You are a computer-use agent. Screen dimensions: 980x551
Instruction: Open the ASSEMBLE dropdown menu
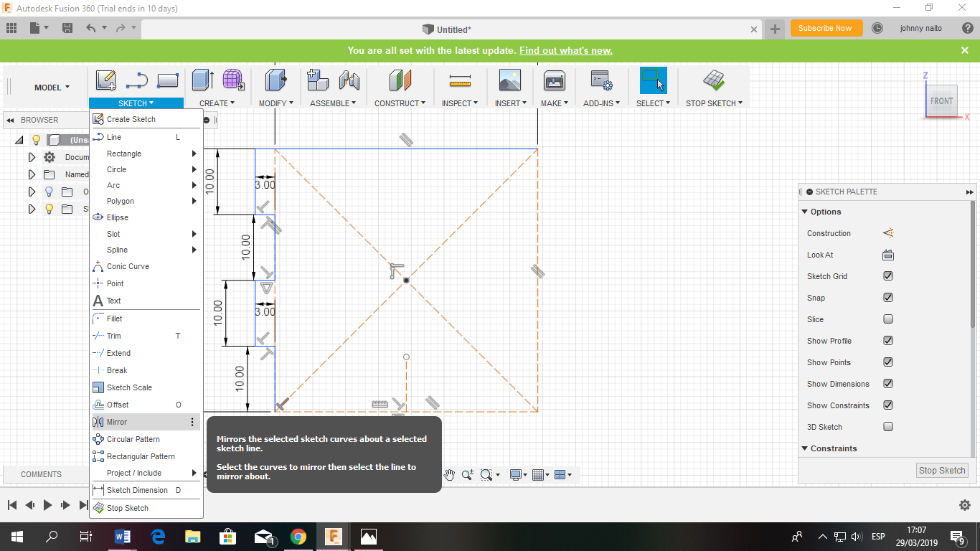334,103
